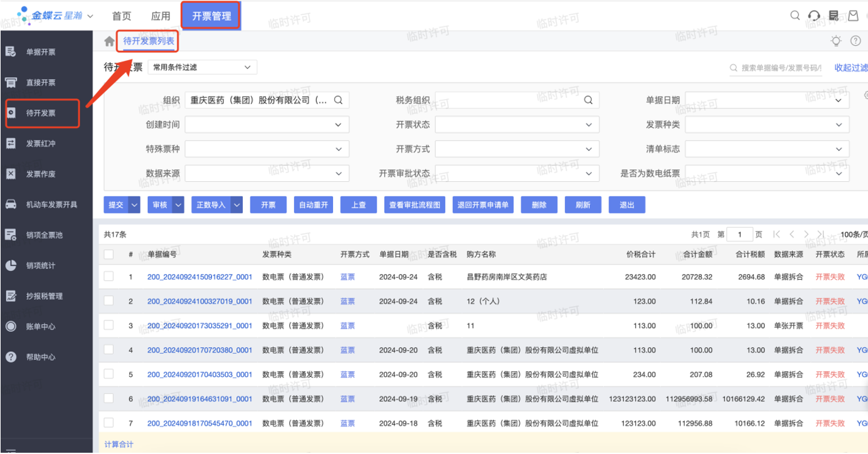Image resolution: width=868 pixels, height=454 pixels.
Task: Click the 删除 button
Action: click(x=539, y=205)
